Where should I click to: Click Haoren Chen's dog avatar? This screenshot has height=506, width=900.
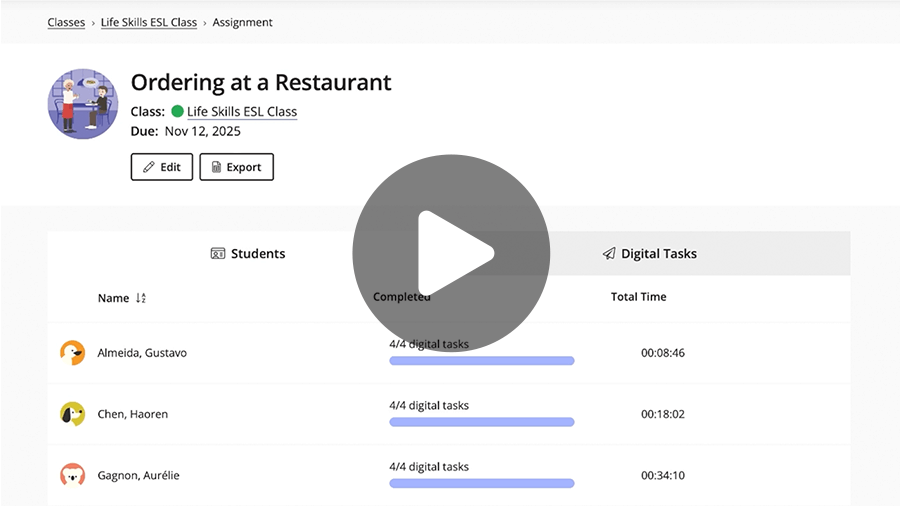point(72,414)
